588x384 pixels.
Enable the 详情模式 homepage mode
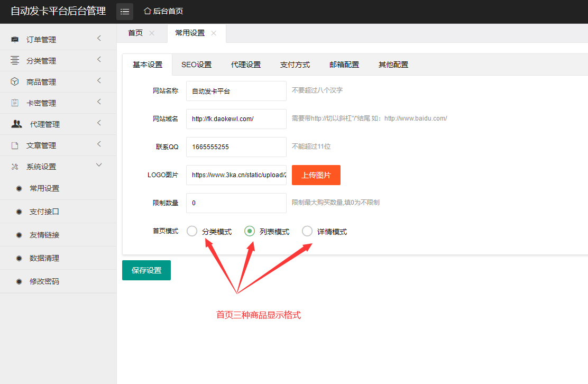coord(307,231)
